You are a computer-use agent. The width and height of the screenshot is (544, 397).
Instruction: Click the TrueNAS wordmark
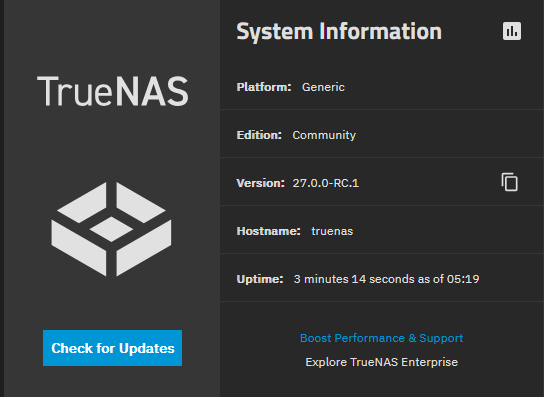[x=113, y=91]
